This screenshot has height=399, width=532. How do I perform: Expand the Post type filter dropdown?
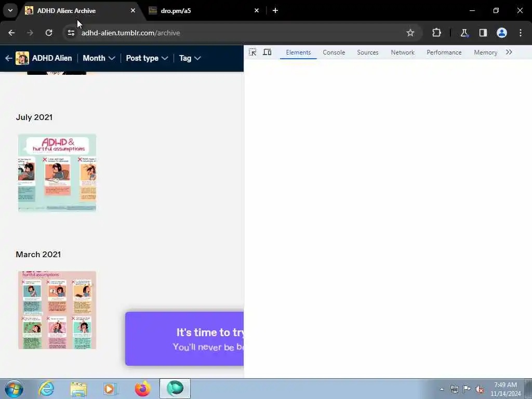147,58
